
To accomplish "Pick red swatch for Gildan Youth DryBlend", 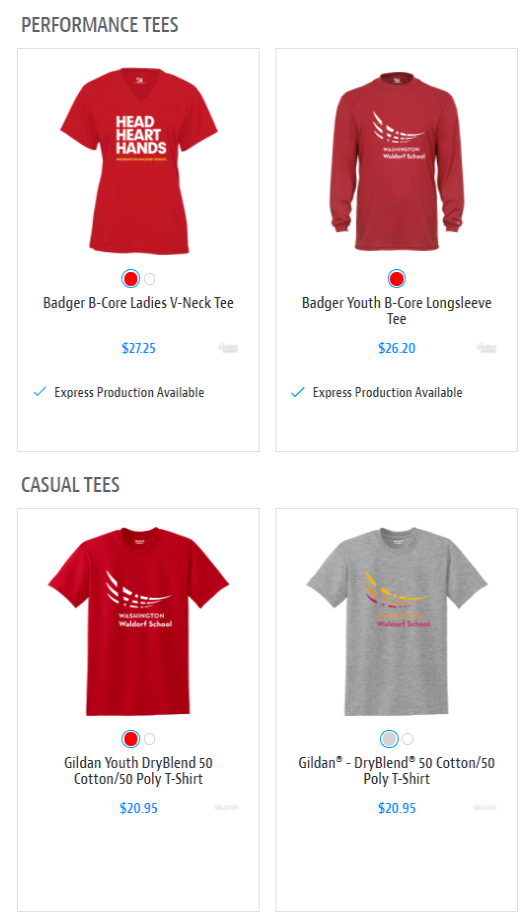I will 130,739.
